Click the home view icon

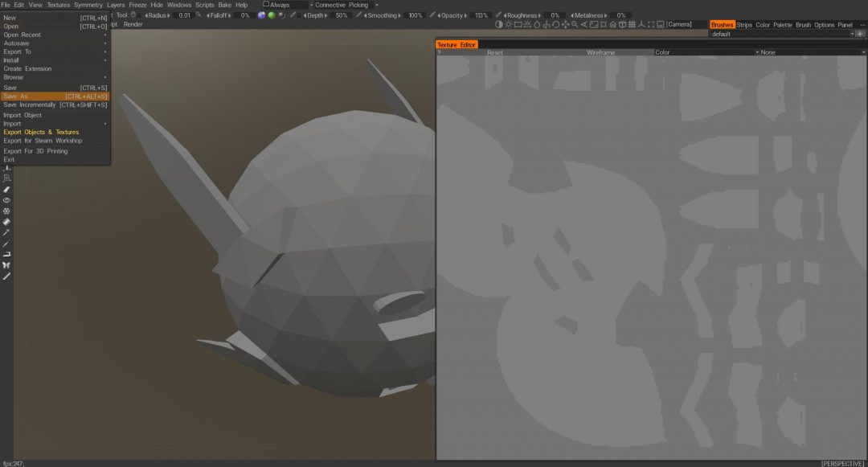tap(612, 24)
